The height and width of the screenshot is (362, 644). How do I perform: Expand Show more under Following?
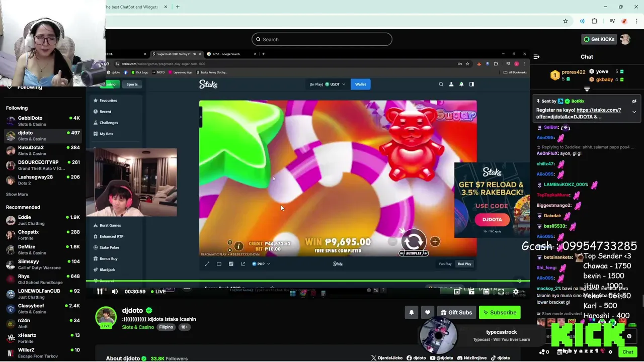click(x=17, y=195)
